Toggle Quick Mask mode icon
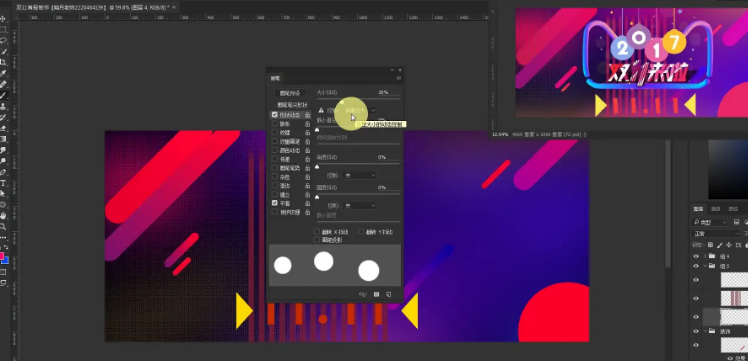The image size is (748, 361). (3, 272)
